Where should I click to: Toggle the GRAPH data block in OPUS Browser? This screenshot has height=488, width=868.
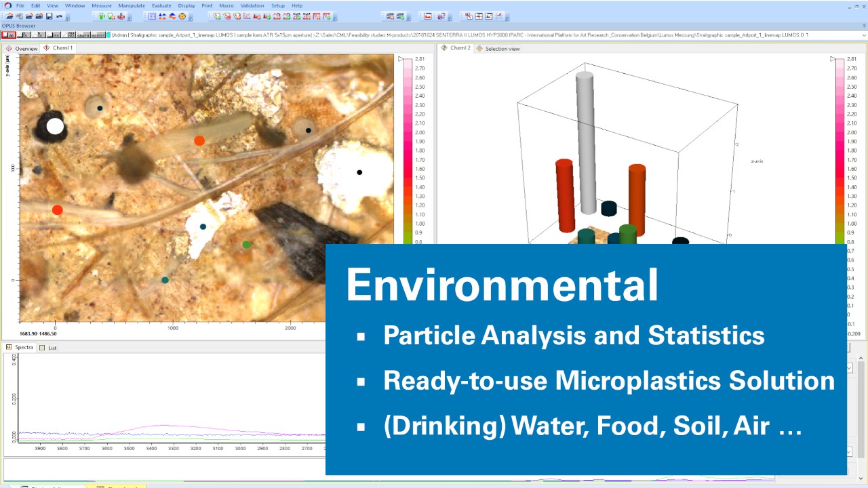tap(83, 35)
